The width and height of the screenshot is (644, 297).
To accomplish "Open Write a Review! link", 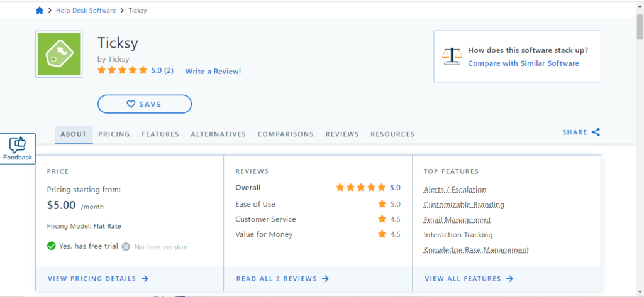I will [x=213, y=72].
